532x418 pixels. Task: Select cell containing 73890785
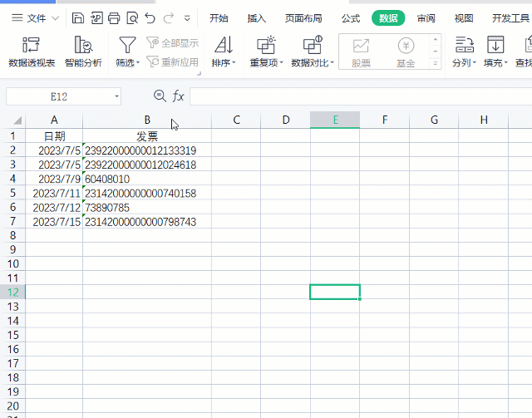[x=147, y=207]
